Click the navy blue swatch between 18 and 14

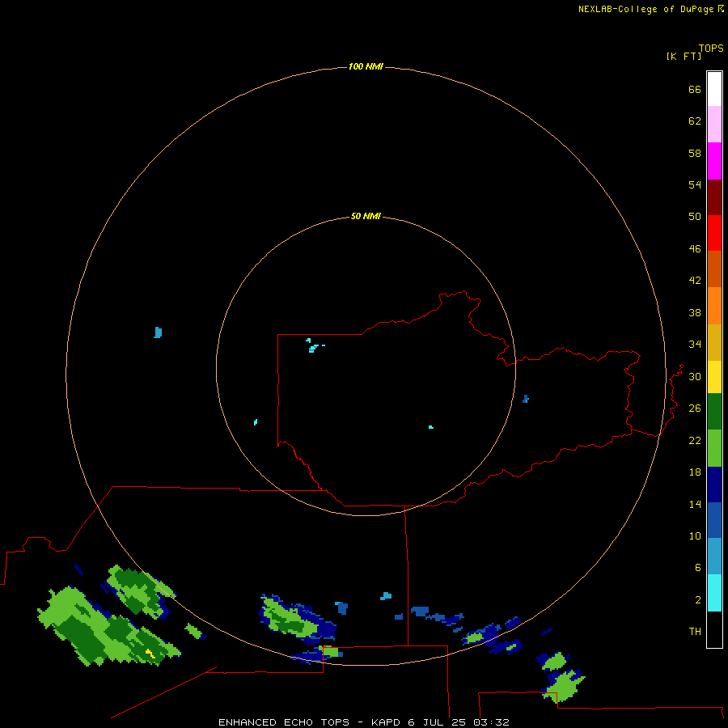[714, 485]
